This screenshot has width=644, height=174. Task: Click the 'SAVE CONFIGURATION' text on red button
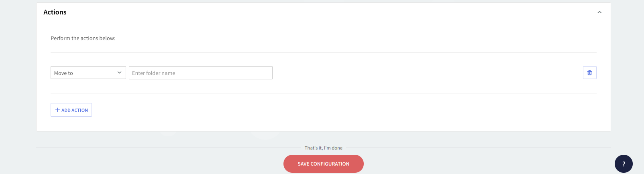[323, 164]
